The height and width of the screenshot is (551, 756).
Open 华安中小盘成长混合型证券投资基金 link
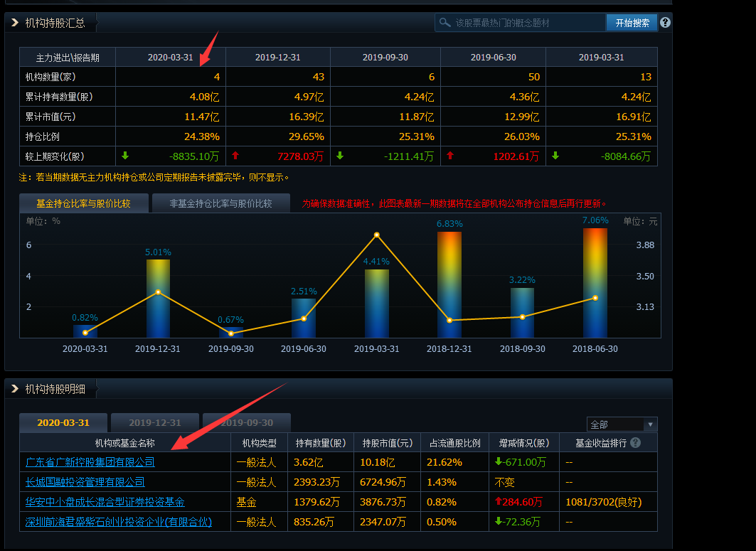pyautogui.click(x=105, y=502)
